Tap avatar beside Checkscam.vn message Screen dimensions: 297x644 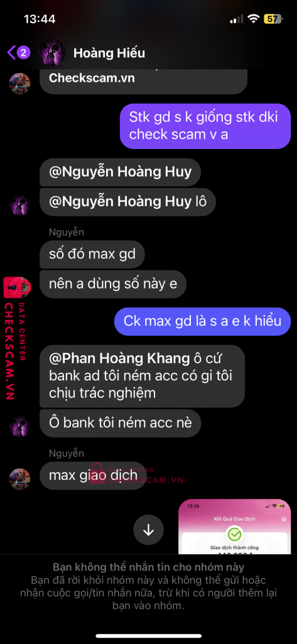click(19, 84)
